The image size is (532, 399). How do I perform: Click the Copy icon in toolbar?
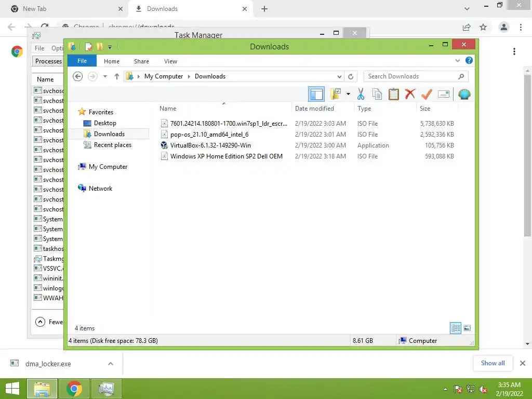click(377, 94)
